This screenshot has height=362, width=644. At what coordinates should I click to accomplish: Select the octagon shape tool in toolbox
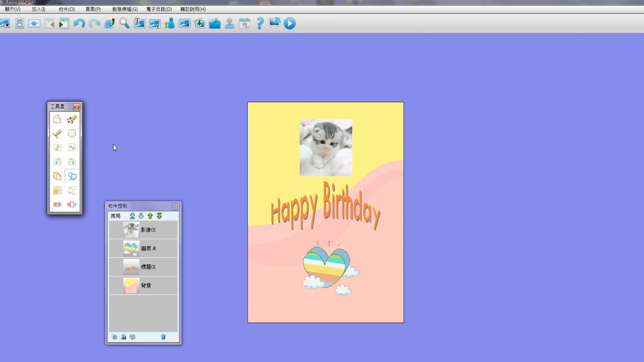tap(72, 134)
